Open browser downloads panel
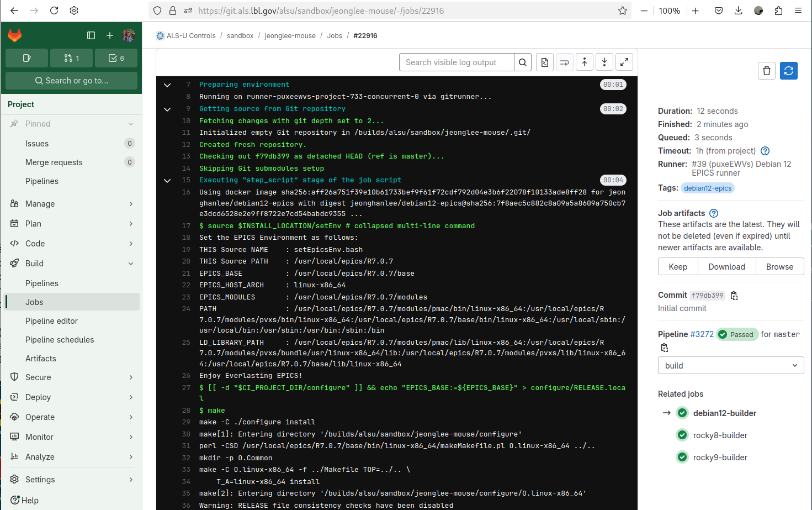 tap(739, 10)
